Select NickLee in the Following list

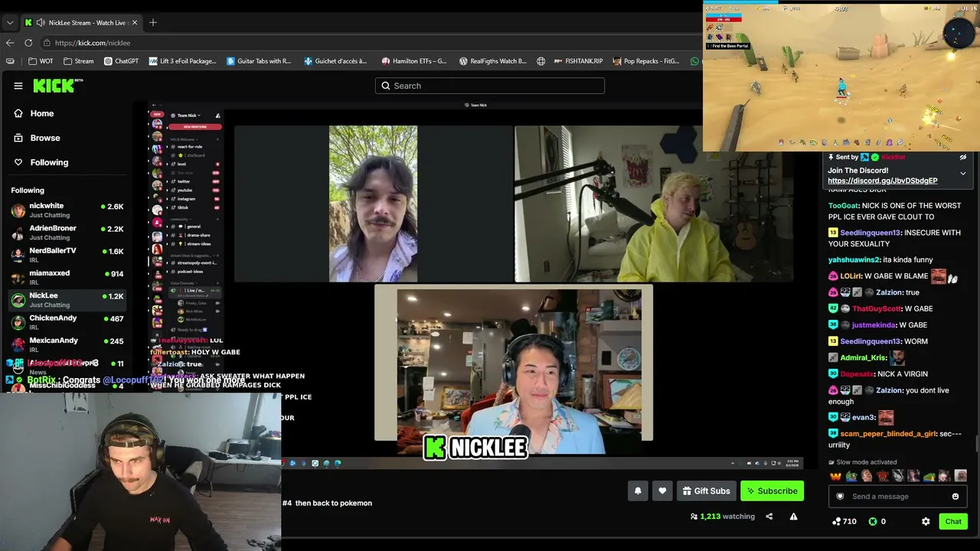(x=67, y=300)
